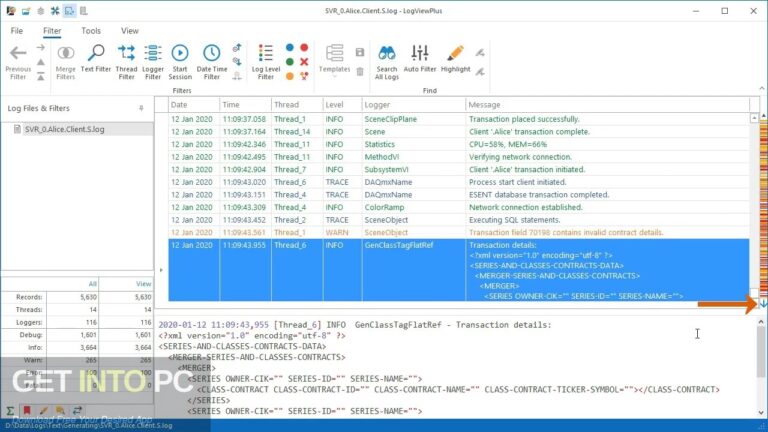This screenshot has width=768, height=432.
Task: Sort by the Date column header
Action: 193,105
